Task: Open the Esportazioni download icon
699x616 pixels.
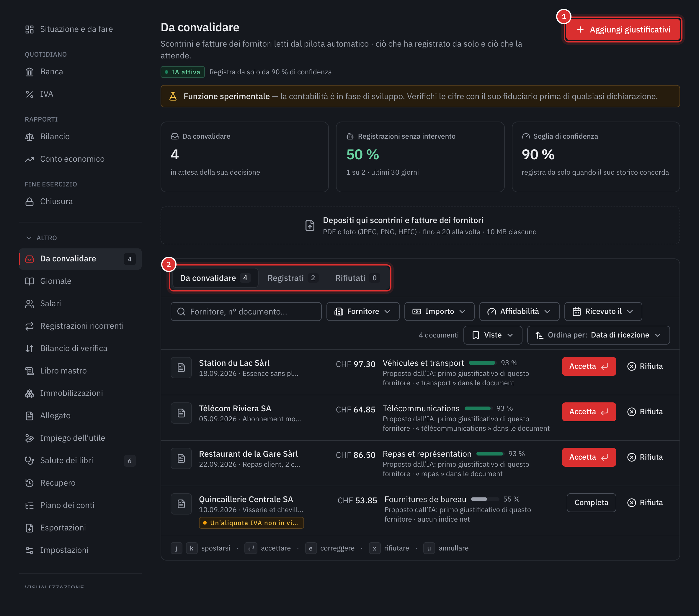Action: point(30,528)
